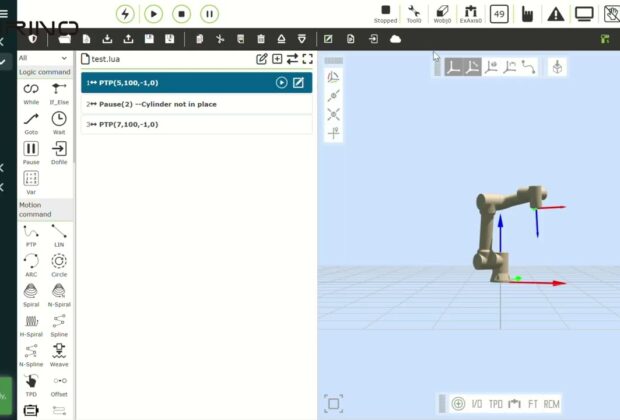Insert a Wait logic command

pos(59,120)
